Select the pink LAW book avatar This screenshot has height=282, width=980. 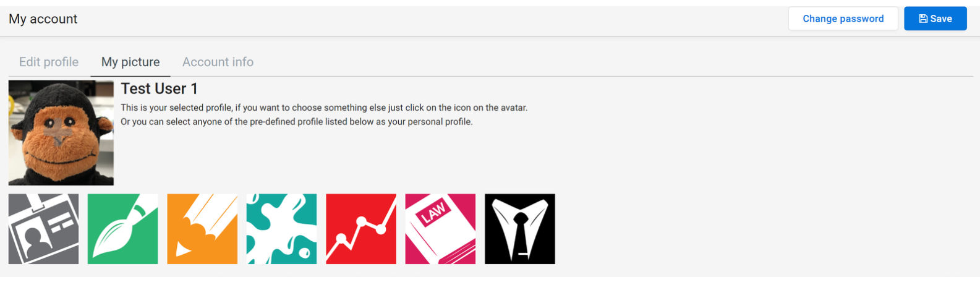(x=440, y=229)
